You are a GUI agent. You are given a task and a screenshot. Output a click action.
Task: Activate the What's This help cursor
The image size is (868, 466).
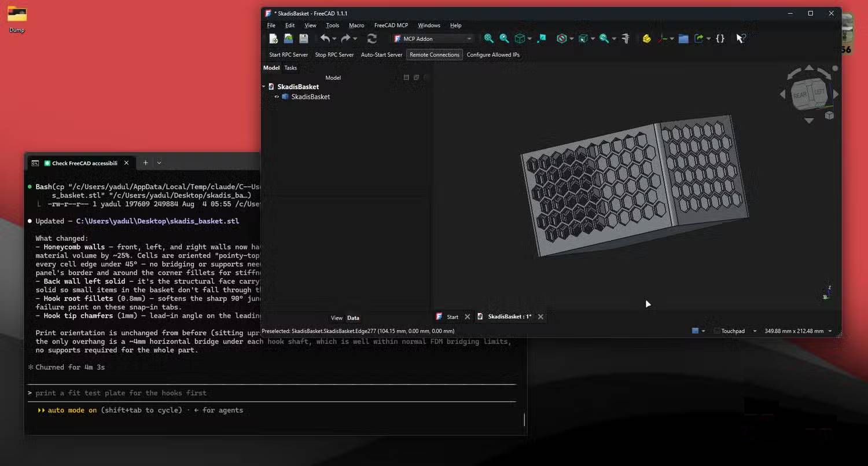741,38
